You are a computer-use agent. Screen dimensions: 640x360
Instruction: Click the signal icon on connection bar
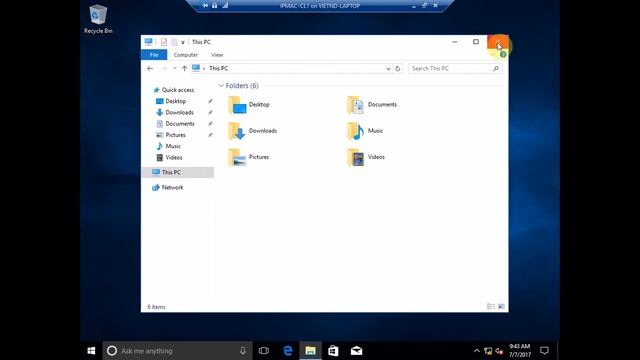click(x=225, y=6)
